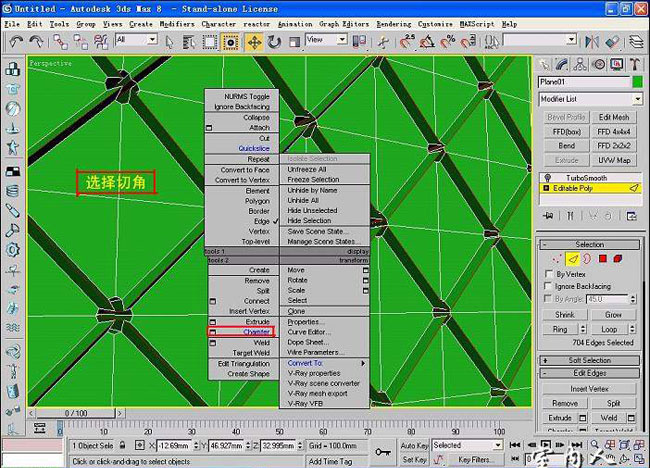650x468 pixels.
Task: Click the Grow button
Action: pos(613,315)
